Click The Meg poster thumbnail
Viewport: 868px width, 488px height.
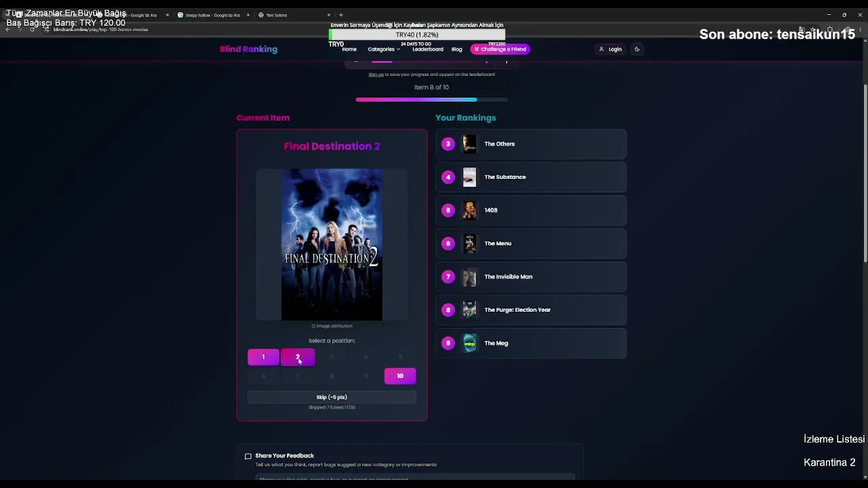point(469,343)
